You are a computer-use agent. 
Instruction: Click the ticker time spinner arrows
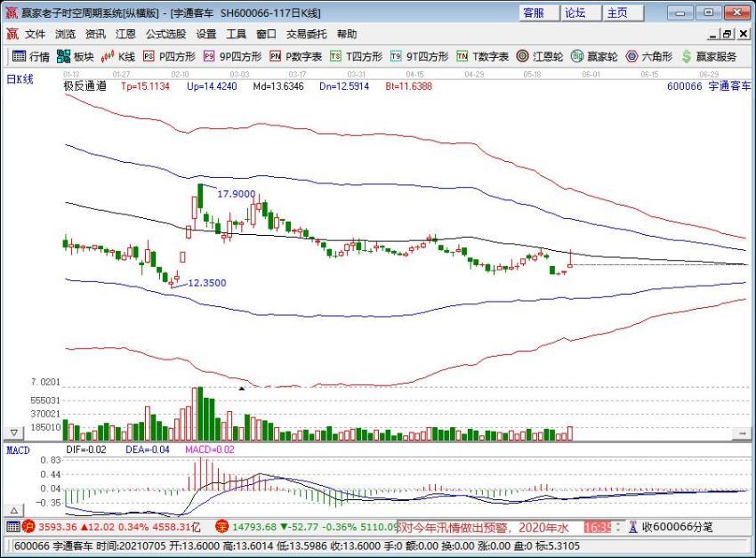pyautogui.click(x=618, y=527)
